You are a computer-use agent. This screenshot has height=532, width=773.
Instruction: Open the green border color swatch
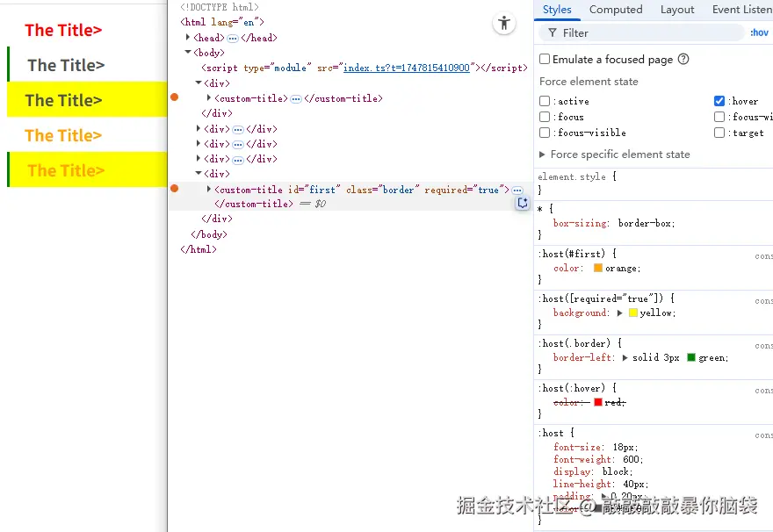tap(691, 357)
